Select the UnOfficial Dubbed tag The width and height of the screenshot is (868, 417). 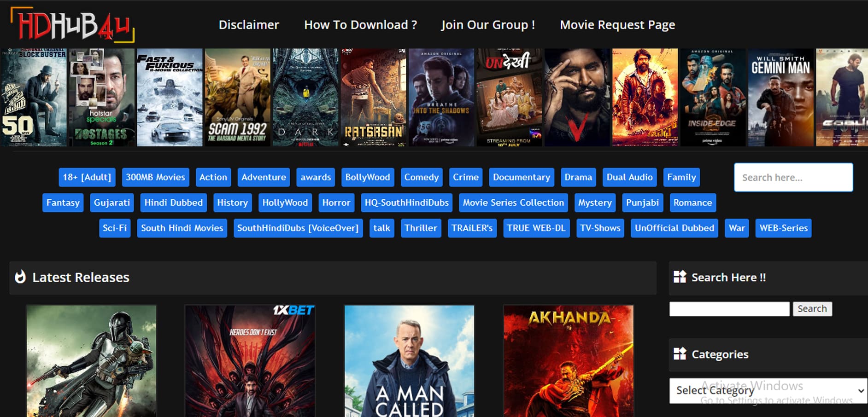pos(674,228)
